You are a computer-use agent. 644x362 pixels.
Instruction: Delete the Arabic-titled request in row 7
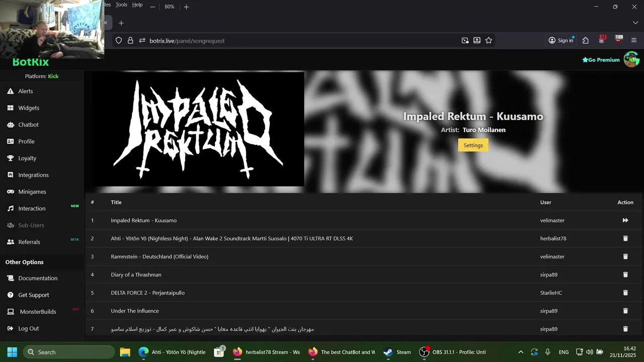625,329
